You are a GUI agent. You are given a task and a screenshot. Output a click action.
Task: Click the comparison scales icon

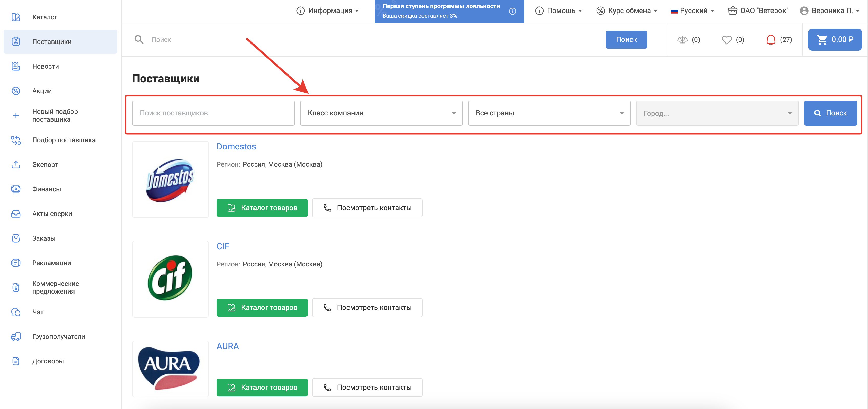[682, 40]
